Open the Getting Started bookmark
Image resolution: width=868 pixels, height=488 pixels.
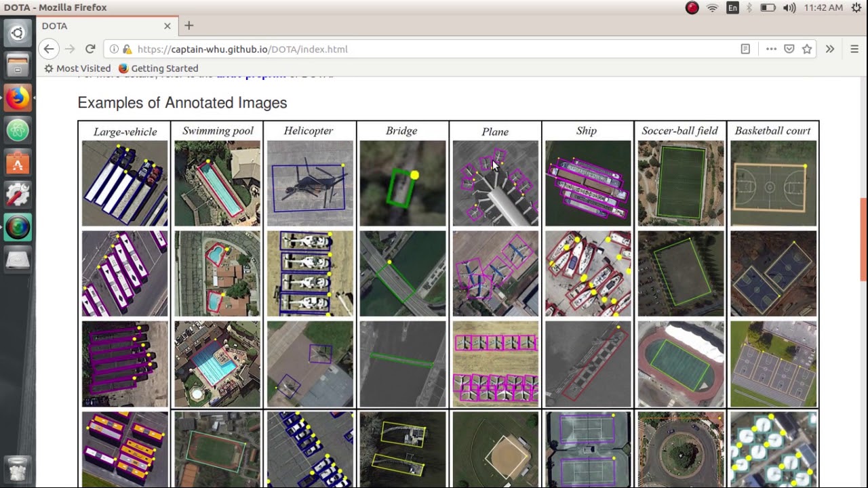[158, 68]
